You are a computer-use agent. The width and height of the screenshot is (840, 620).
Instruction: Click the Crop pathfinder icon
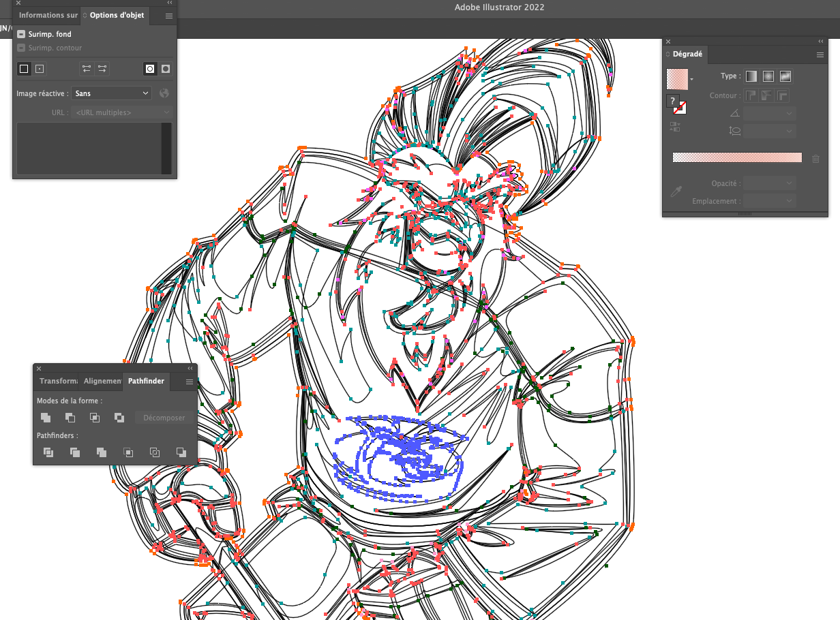(x=128, y=452)
